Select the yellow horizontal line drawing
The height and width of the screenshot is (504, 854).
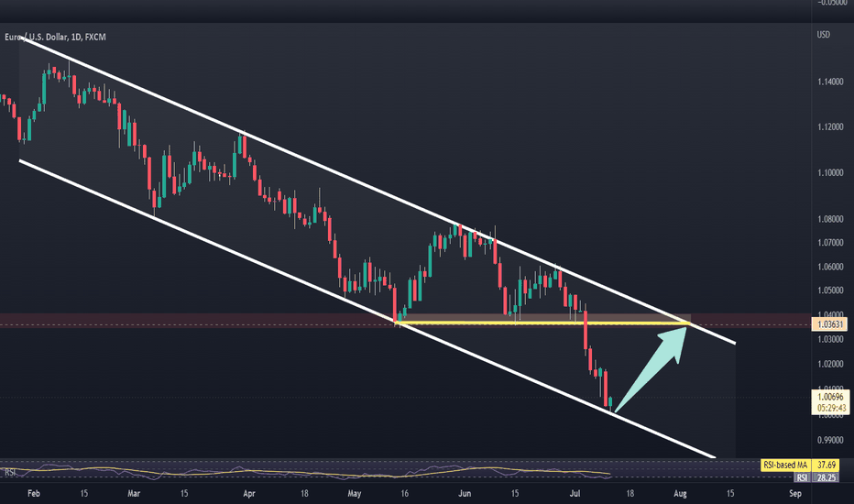[x=543, y=323]
